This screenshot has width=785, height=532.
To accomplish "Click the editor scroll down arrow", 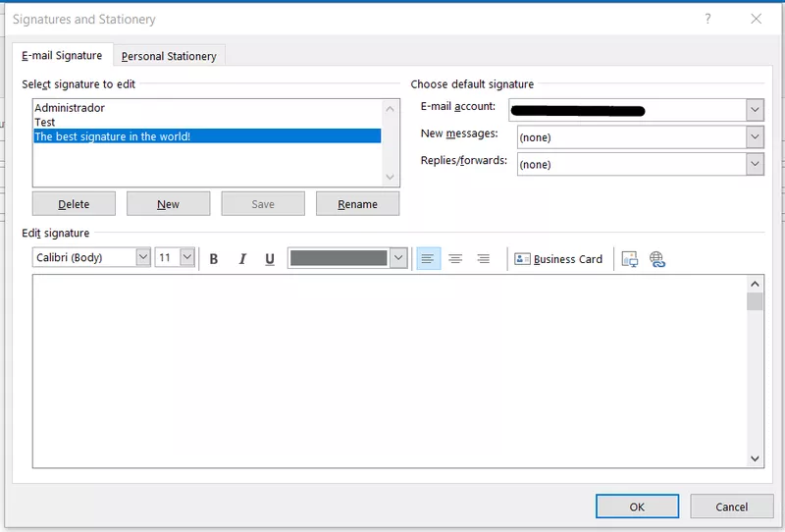I will click(755, 458).
